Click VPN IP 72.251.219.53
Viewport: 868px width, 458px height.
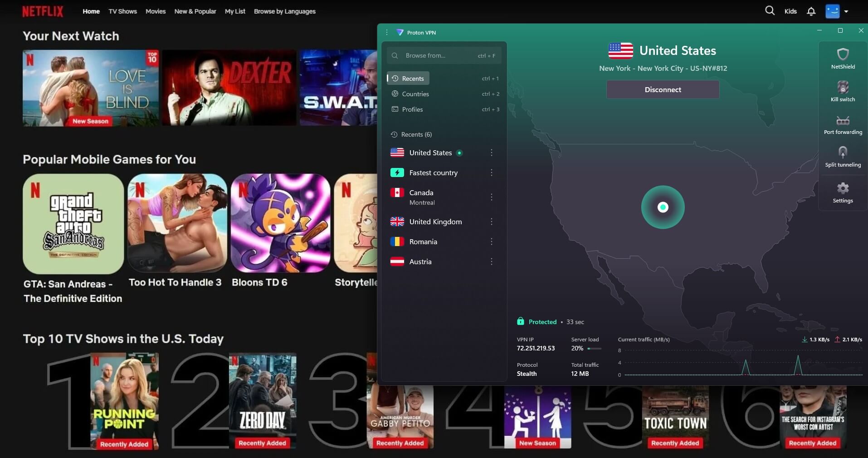536,348
